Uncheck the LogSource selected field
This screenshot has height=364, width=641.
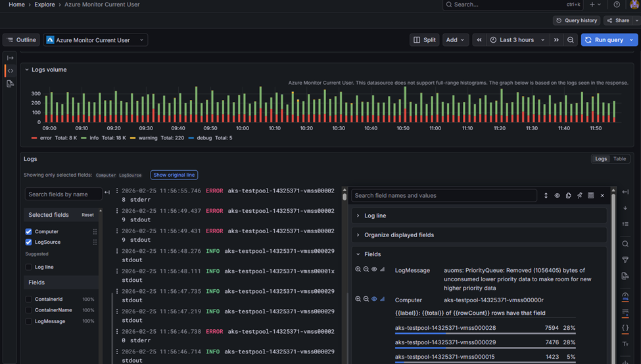pos(28,242)
